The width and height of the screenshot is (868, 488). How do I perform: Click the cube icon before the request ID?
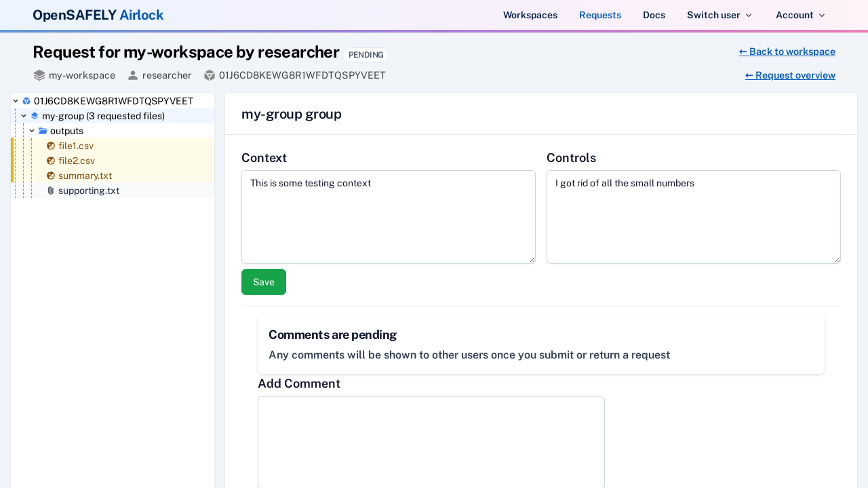click(210, 75)
